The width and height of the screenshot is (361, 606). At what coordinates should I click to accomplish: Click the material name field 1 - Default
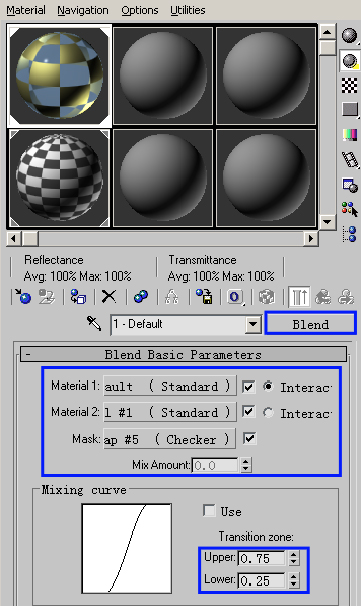tap(179, 324)
